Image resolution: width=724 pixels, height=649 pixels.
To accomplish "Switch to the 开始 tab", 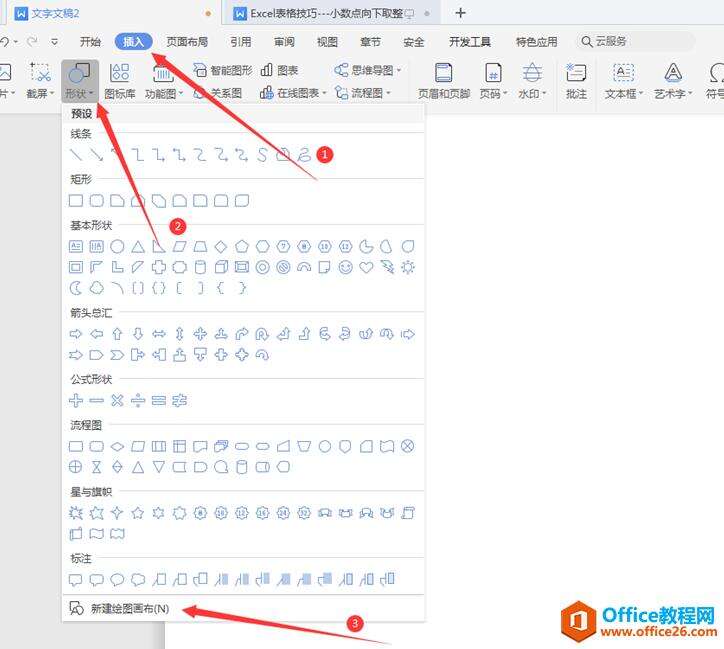I will [90, 42].
